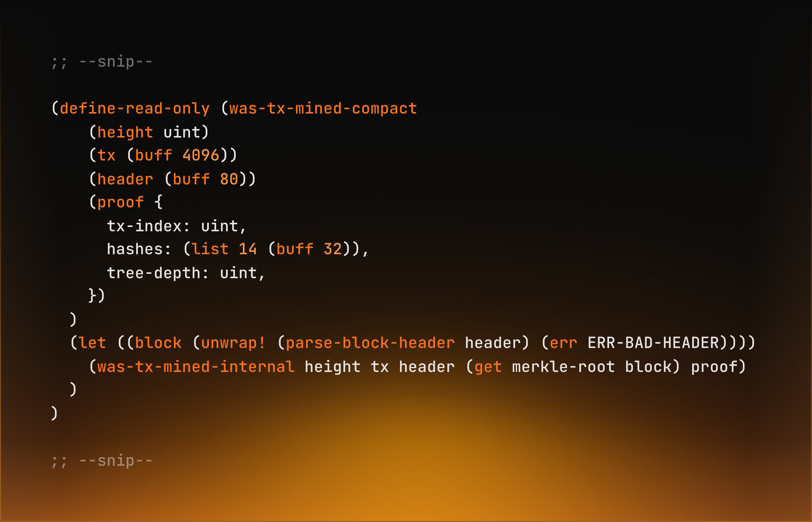The width and height of the screenshot is (812, 522).
Task: Click the number 80 in header buff
Action: coord(229,179)
